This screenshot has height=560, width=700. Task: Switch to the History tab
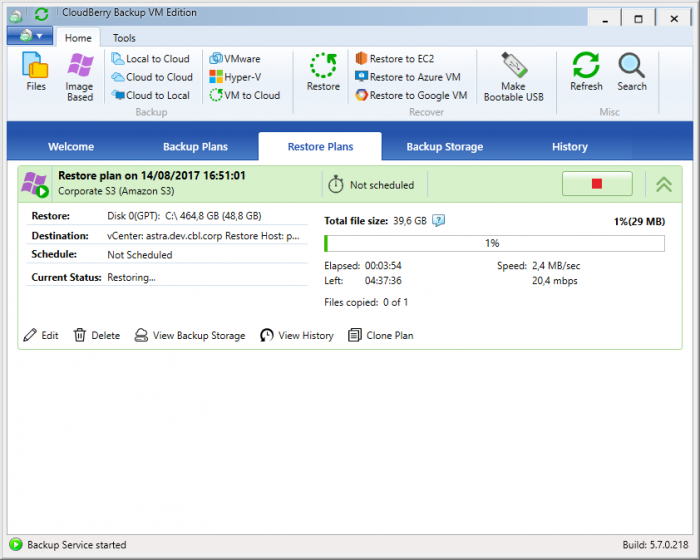click(x=569, y=147)
